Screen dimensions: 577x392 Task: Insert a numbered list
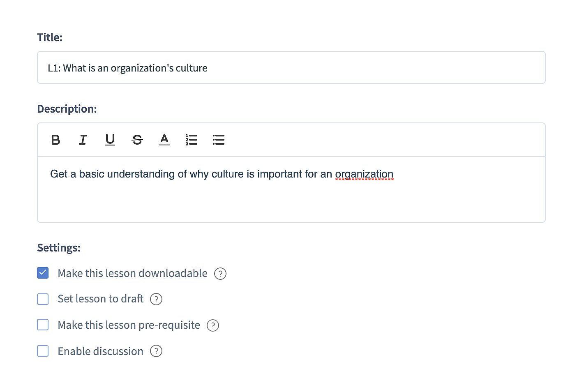click(192, 140)
